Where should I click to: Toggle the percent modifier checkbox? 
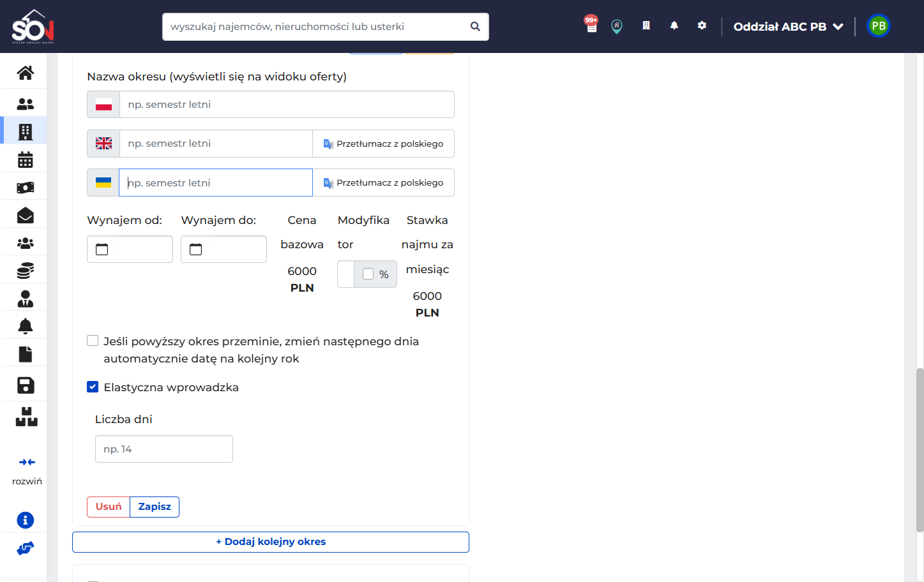point(368,274)
